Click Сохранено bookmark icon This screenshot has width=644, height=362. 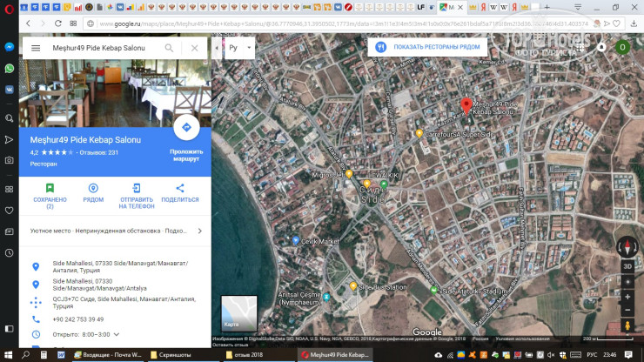click(x=50, y=188)
